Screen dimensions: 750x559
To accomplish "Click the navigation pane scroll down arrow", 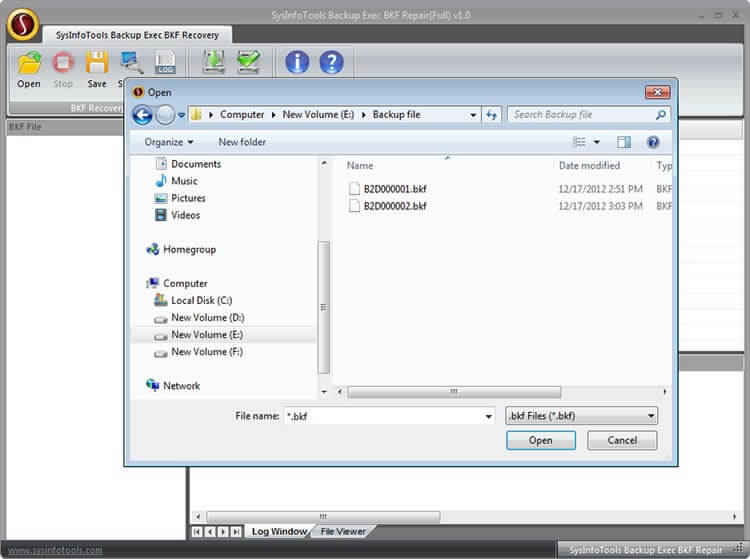I will 324,392.
